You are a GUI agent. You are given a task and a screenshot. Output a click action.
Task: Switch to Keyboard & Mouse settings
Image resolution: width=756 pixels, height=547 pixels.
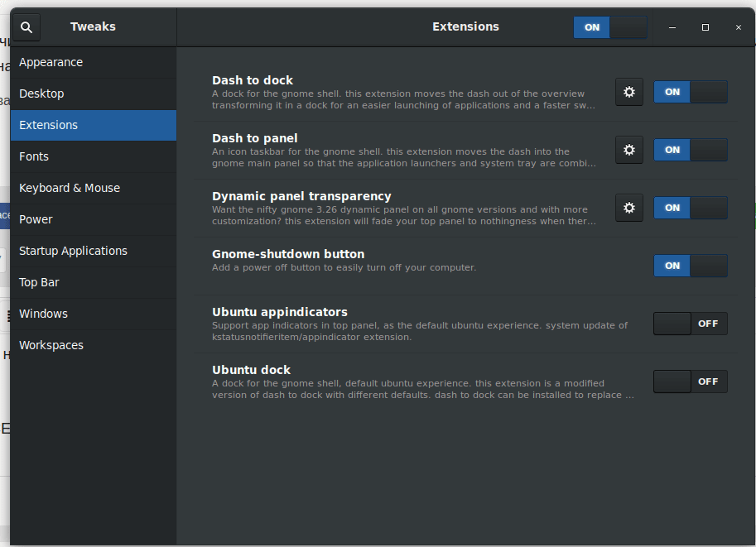tap(94, 188)
